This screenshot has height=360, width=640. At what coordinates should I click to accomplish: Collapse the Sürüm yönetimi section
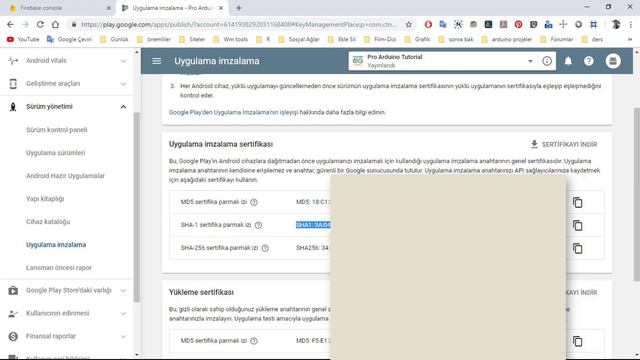[x=123, y=107]
